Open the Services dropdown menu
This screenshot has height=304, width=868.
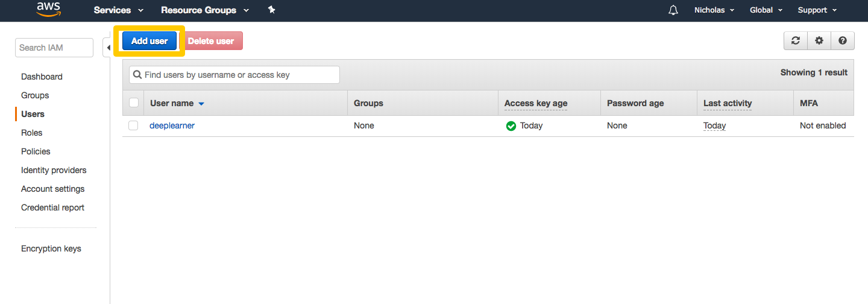click(x=119, y=10)
